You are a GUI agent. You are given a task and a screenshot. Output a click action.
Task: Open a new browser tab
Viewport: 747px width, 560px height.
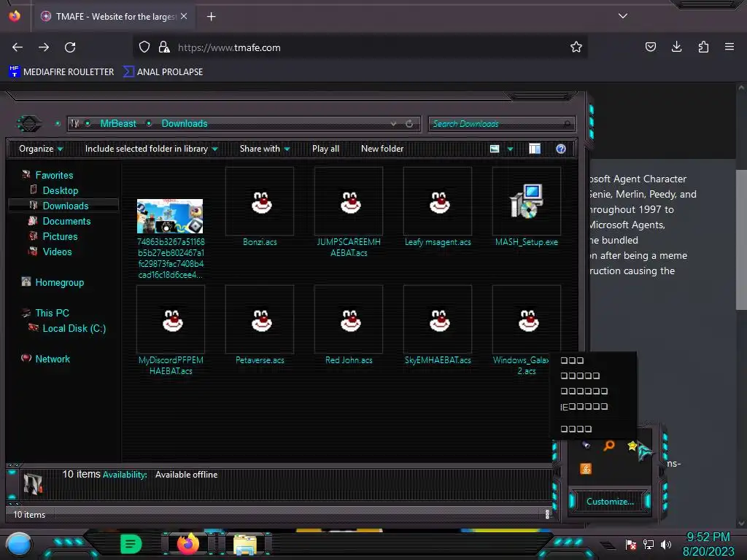pyautogui.click(x=211, y=17)
